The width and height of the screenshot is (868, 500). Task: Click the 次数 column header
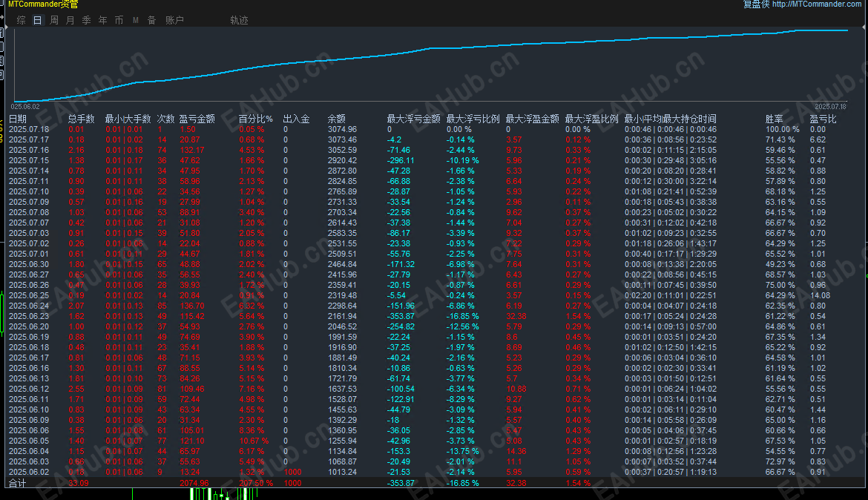(x=165, y=119)
